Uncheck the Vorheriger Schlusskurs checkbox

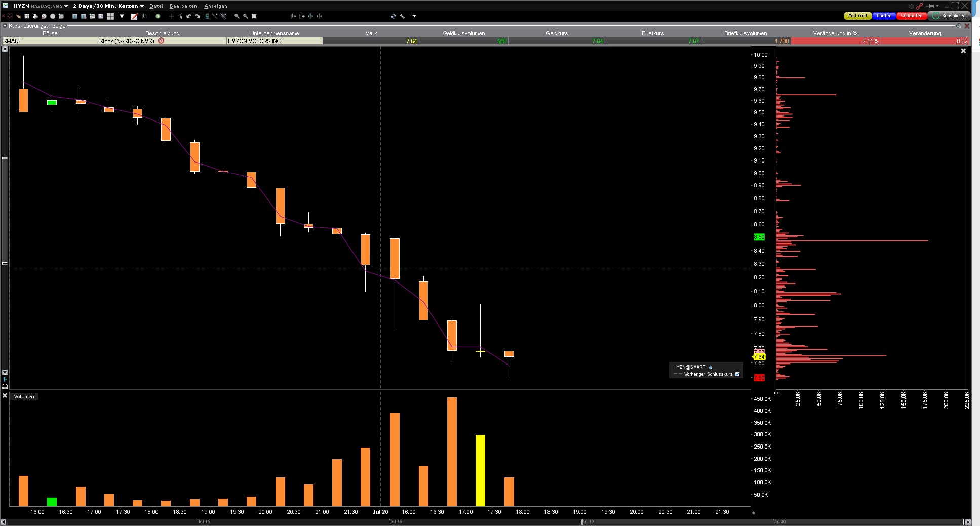tap(737, 374)
